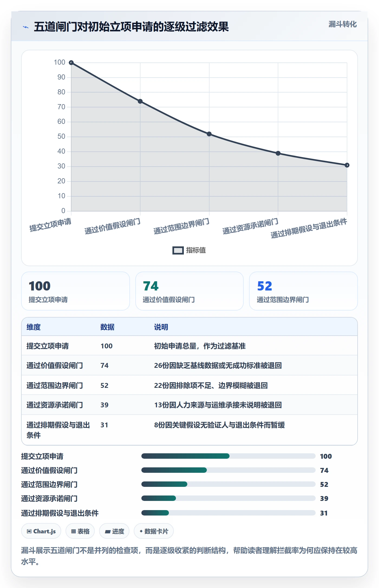
Task: Click the chart data point at 31
Action: pos(347,165)
